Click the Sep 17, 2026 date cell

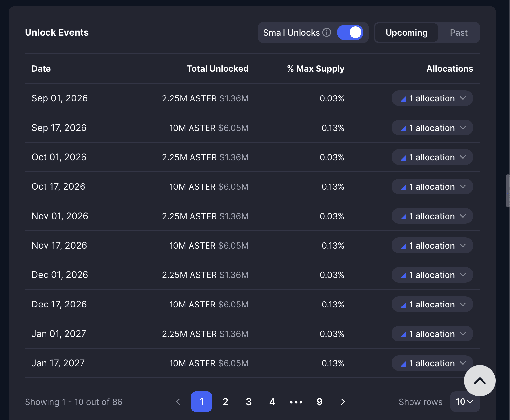tap(59, 128)
